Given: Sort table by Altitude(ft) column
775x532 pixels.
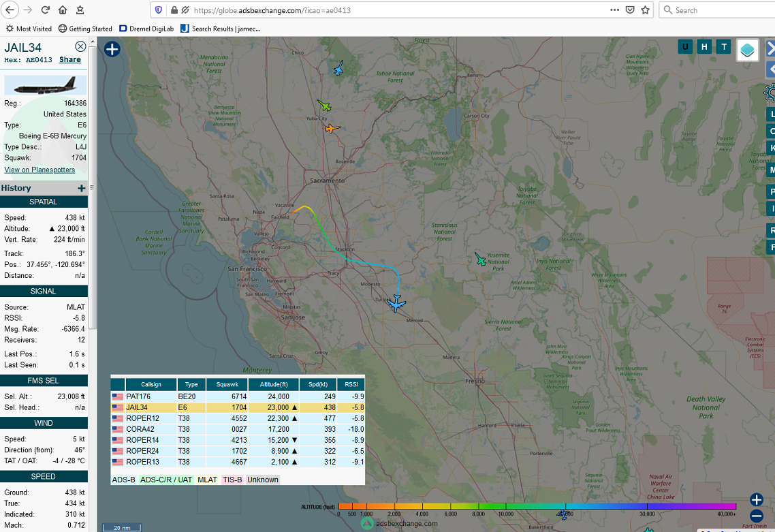Looking at the screenshot, I should pyautogui.click(x=274, y=384).
